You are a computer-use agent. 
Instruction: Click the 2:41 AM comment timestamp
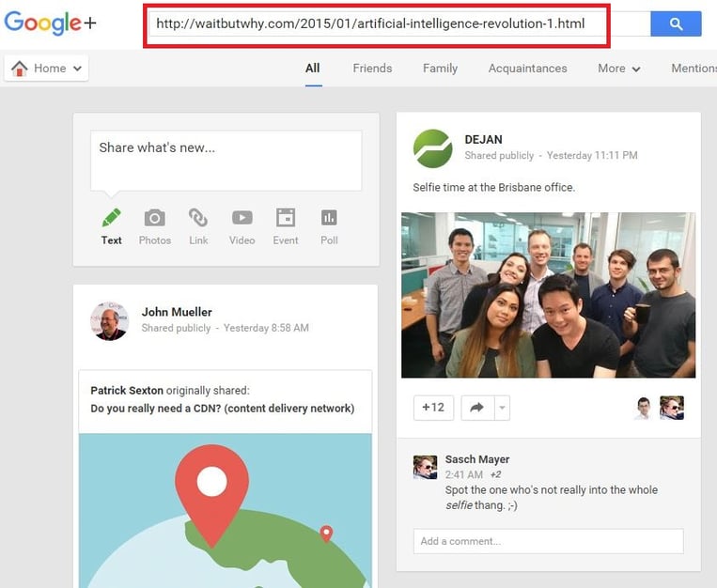coord(464,474)
